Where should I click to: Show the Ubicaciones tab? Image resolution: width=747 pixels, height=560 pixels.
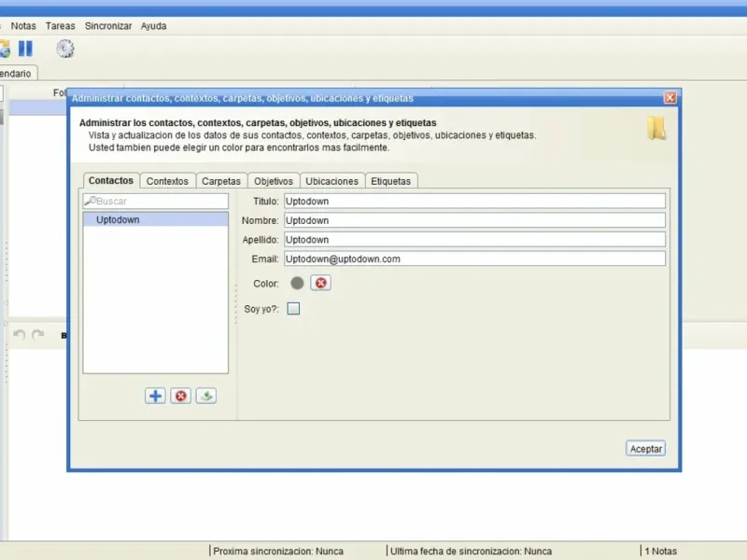coord(331,181)
